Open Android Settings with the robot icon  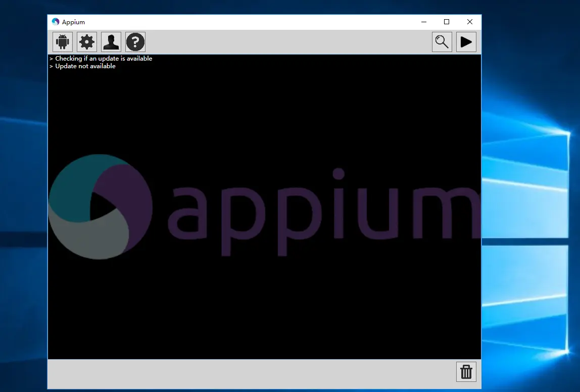(63, 42)
